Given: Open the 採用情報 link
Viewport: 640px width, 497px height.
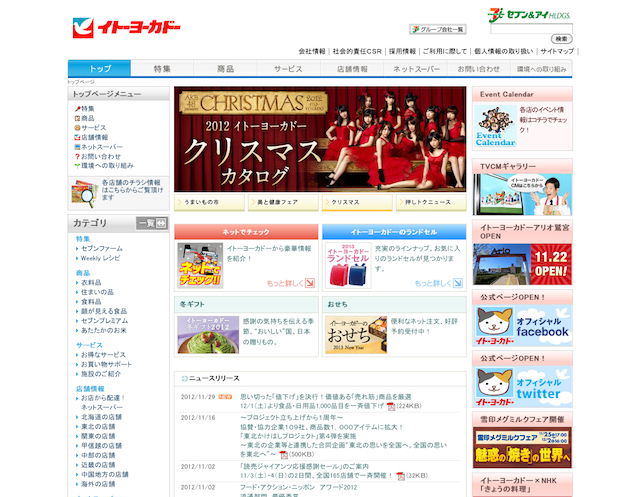Looking at the screenshot, I should click(402, 51).
